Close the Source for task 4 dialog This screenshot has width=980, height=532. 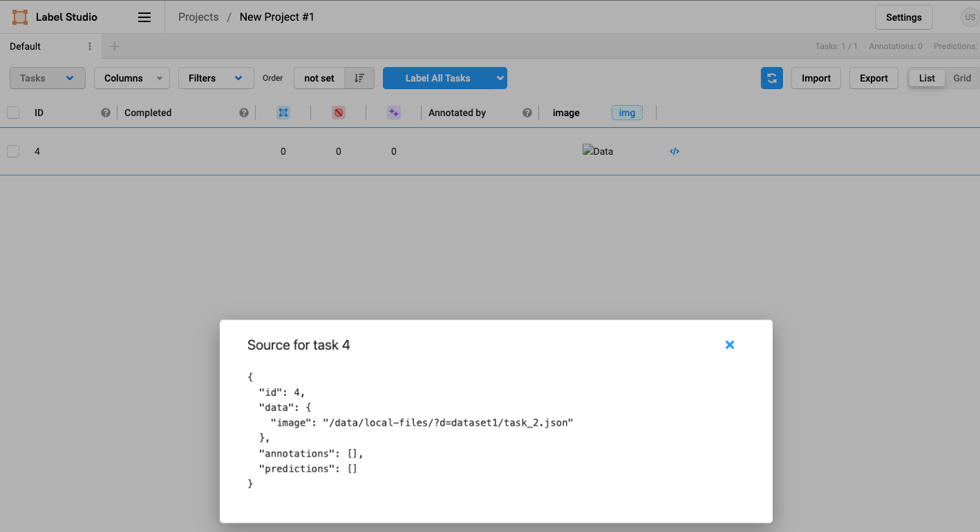[730, 344]
